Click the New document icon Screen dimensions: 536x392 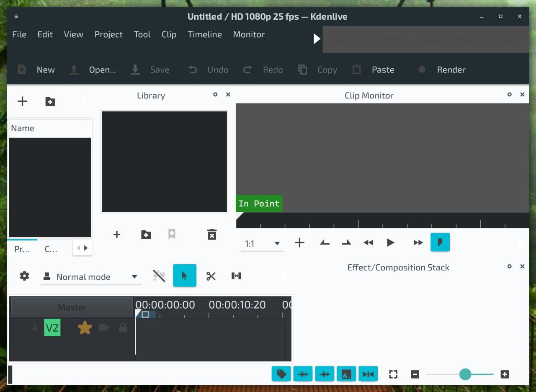pos(22,70)
